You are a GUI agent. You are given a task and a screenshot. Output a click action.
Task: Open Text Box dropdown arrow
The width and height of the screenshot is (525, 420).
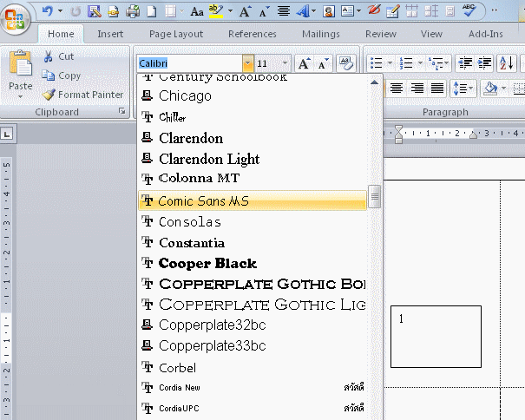click(358, 11)
